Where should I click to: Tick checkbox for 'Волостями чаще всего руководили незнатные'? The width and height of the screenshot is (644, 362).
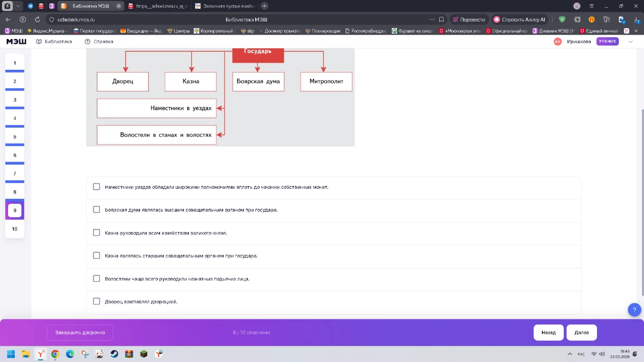point(96,278)
